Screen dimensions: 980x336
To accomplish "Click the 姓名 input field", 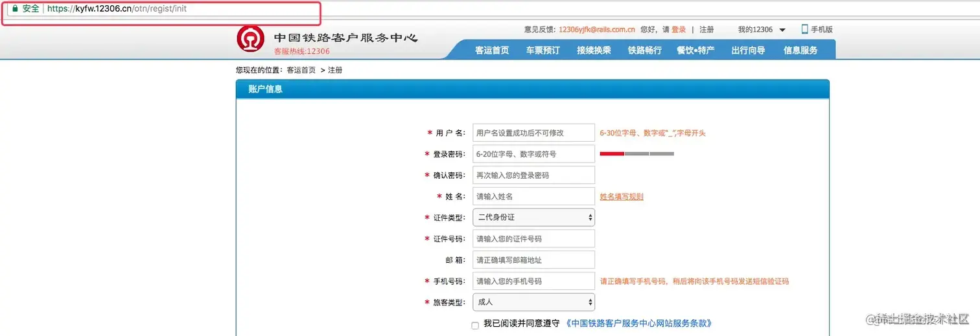I will click(x=533, y=196).
